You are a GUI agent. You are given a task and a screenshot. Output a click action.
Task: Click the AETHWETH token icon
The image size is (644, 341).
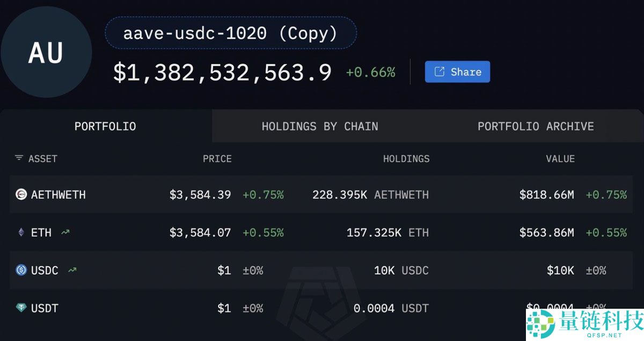(20, 195)
